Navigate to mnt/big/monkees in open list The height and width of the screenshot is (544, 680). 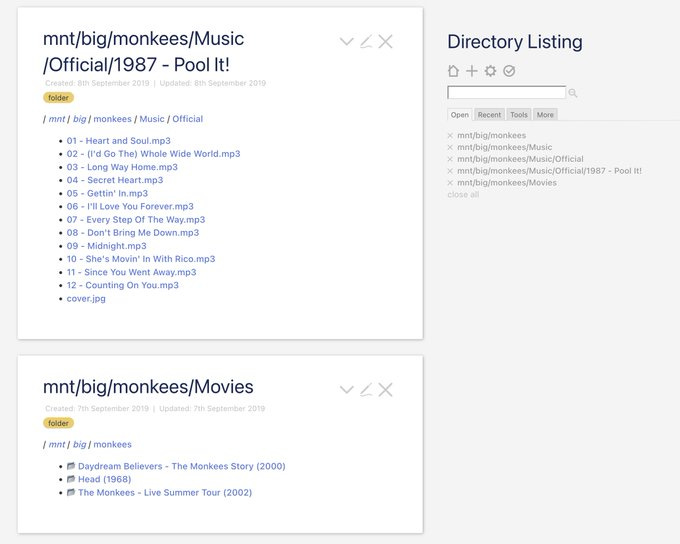tap(491, 136)
